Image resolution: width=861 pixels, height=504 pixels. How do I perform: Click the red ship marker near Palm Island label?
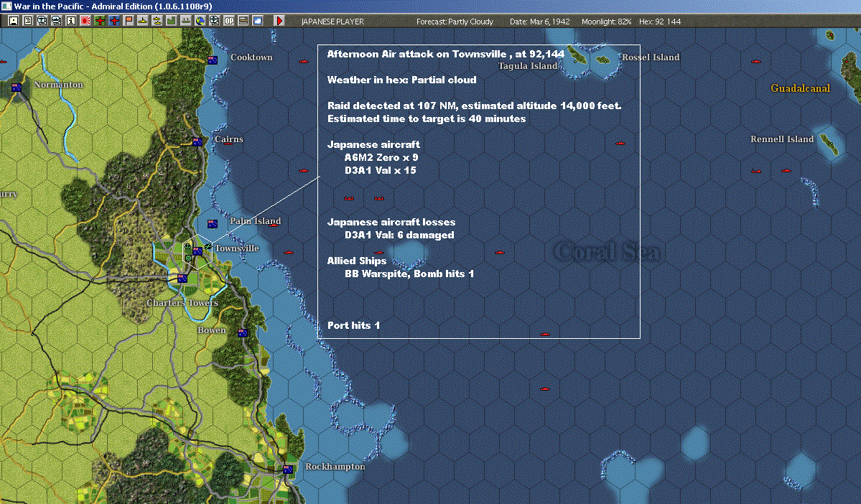[x=274, y=225]
